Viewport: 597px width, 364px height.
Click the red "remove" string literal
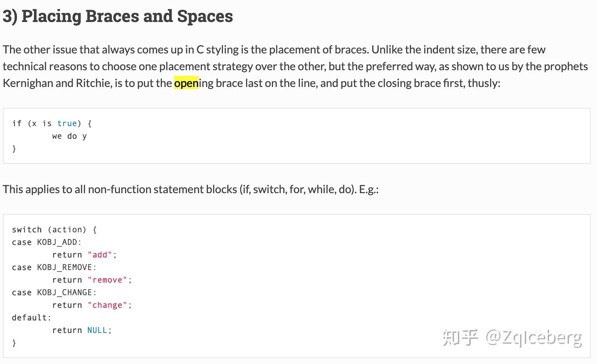107,280
